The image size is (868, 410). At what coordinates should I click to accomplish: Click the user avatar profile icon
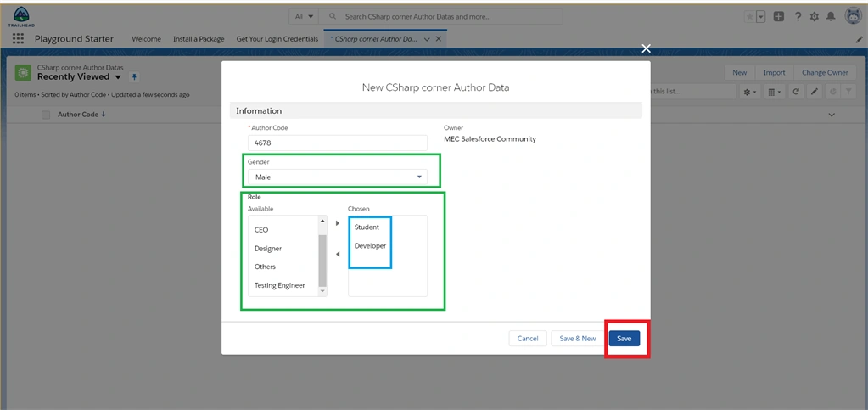[x=853, y=16]
